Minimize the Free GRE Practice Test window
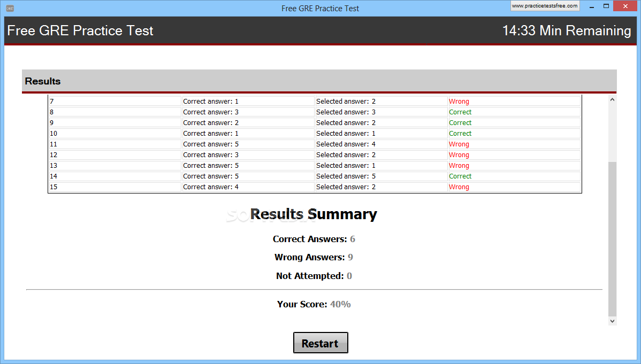 click(x=591, y=6)
